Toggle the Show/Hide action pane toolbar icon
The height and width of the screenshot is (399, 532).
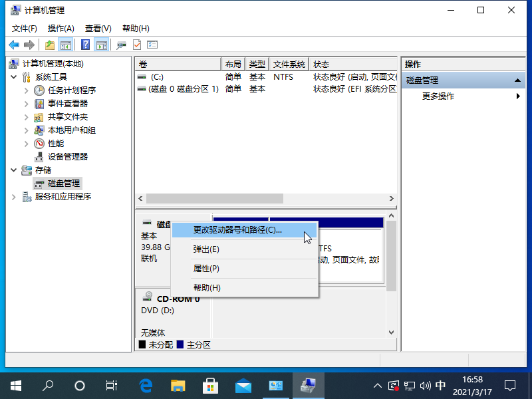pyautogui.click(x=100, y=45)
